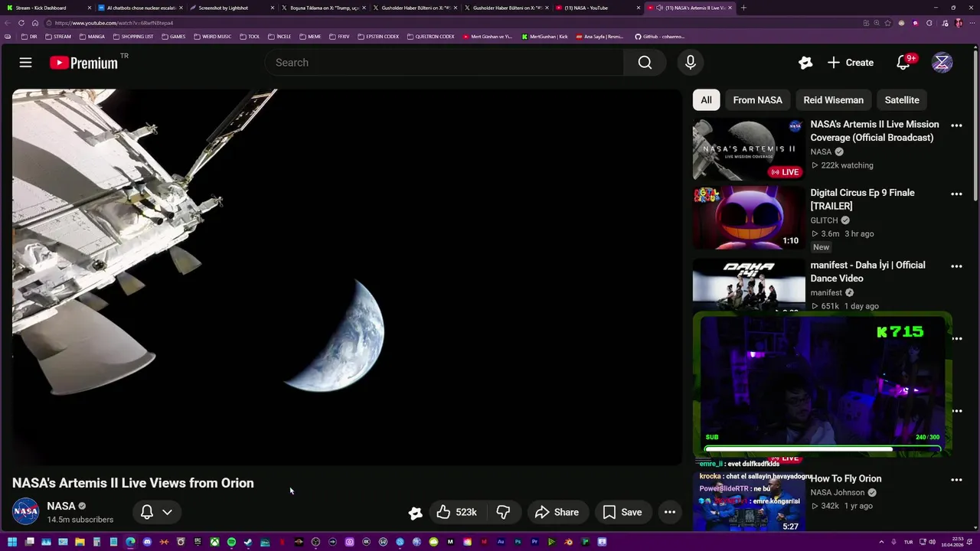Open How To Fly Orion video

click(x=846, y=479)
